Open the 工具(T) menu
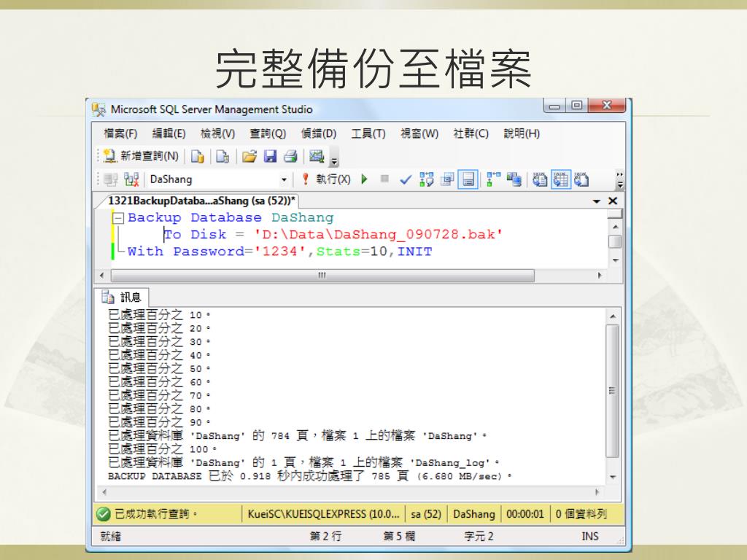The image size is (747, 560). point(368,134)
